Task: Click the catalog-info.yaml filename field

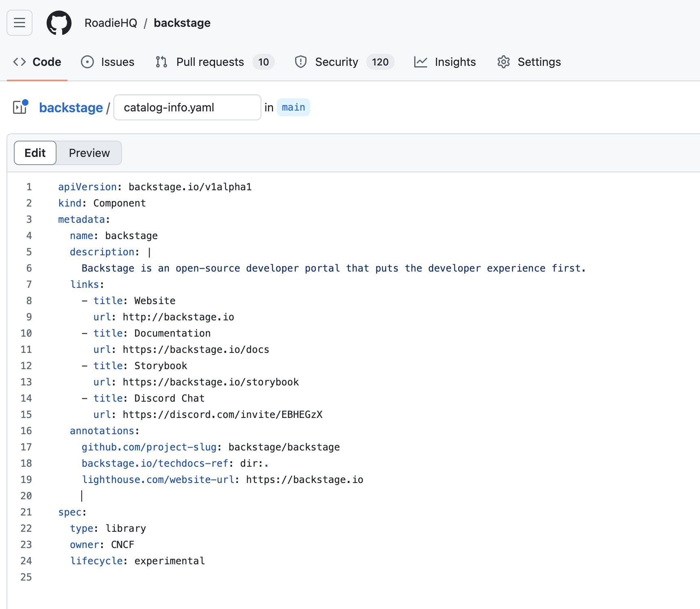Action: coord(187,107)
